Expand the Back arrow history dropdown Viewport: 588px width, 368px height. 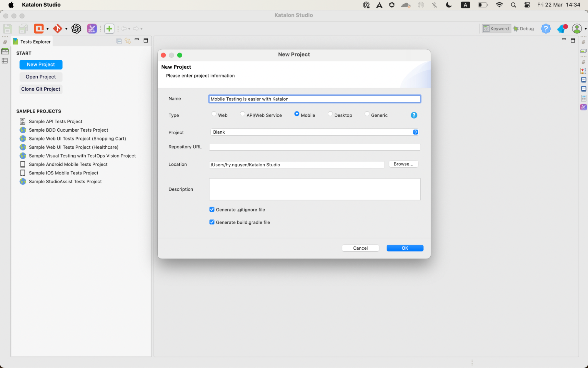pyautogui.click(x=129, y=29)
